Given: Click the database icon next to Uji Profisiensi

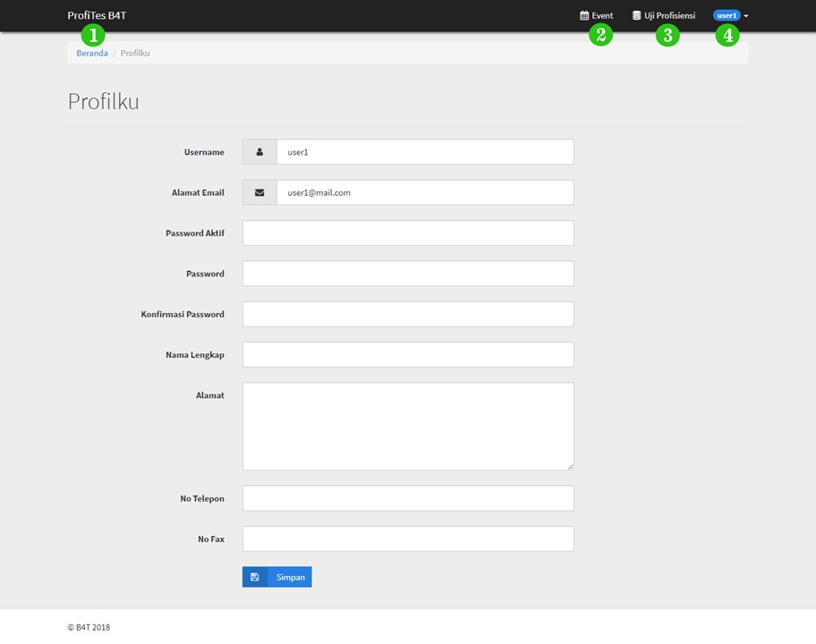Looking at the screenshot, I should 637,16.
